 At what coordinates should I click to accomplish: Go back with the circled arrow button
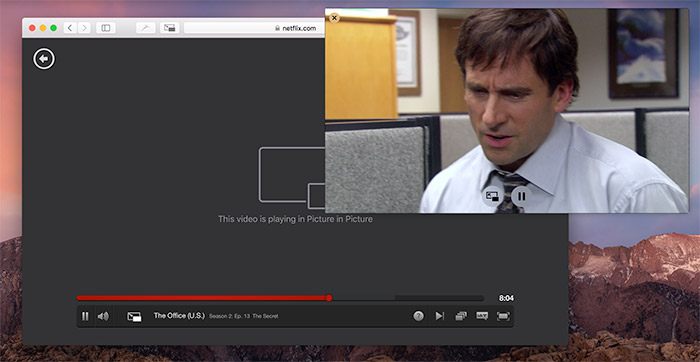coord(44,58)
